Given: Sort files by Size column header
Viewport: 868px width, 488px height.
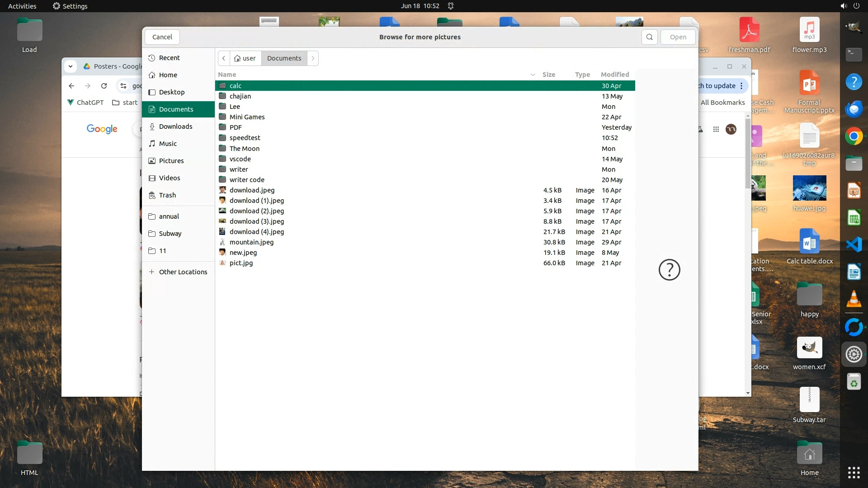Looking at the screenshot, I should (x=548, y=75).
